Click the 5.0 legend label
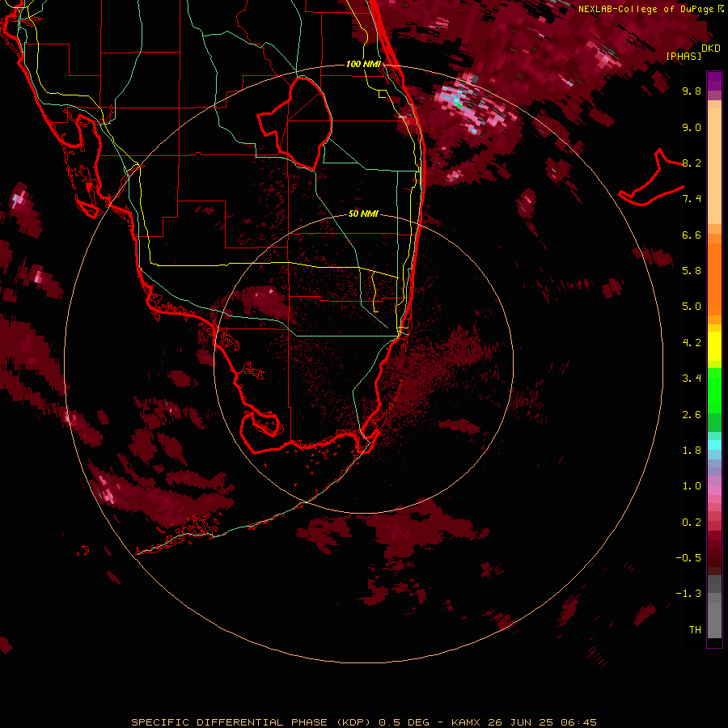This screenshot has height=728, width=728. [x=692, y=307]
